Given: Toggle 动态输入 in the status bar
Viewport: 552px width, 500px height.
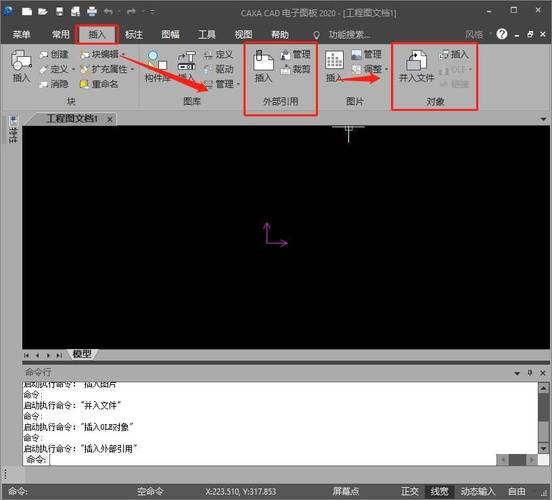Looking at the screenshot, I should click(478, 491).
